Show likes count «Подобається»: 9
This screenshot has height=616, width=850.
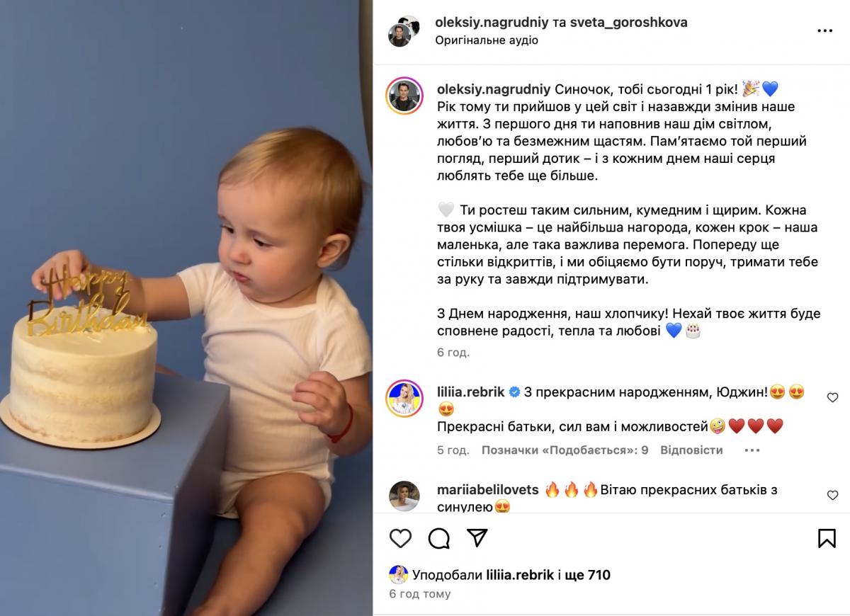pyautogui.click(x=565, y=450)
